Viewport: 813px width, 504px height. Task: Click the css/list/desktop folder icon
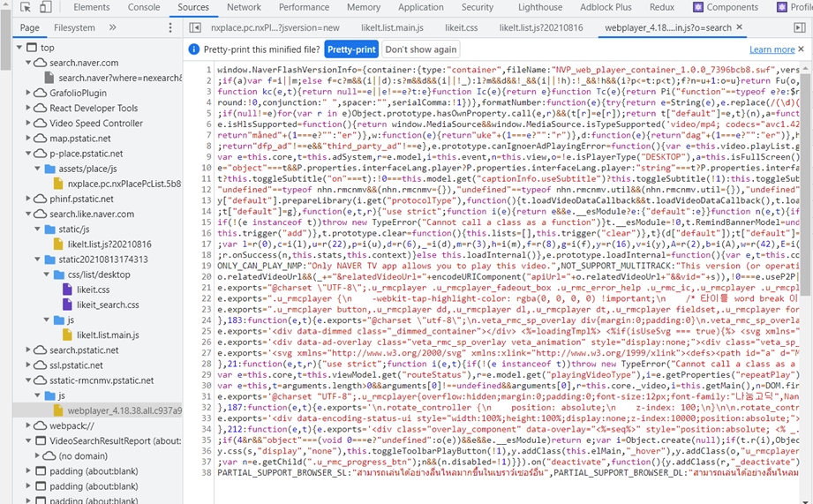tap(59, 275)
